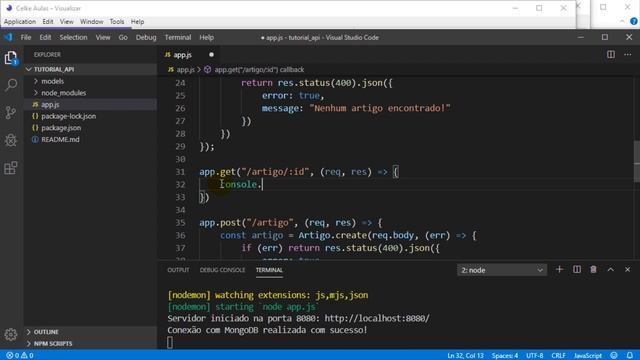Change indentation via Spaces: 4
640x360 pixels.
coord(505,356)
